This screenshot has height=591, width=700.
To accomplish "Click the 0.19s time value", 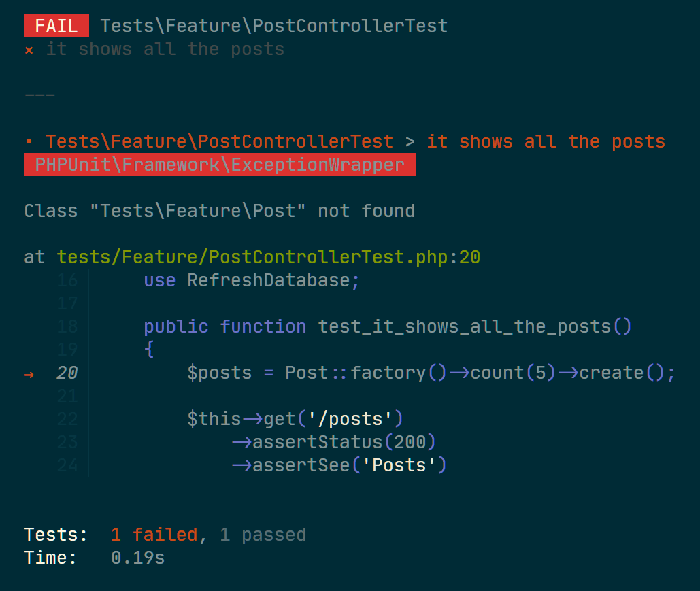I will (x=138, y=558).
